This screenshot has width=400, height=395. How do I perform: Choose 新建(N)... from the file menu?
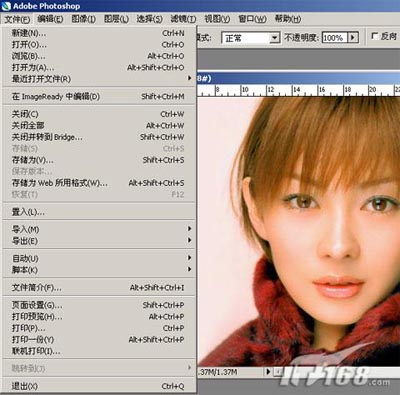pyautogui.click(x=99, y=33)
